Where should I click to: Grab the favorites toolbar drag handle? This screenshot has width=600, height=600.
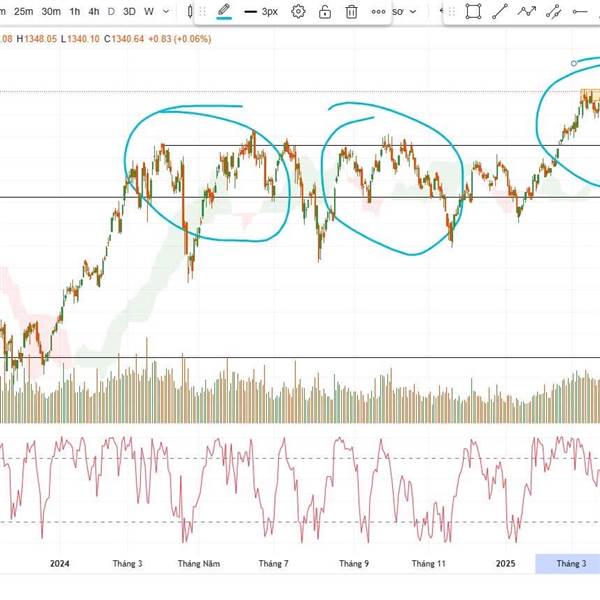452,12
